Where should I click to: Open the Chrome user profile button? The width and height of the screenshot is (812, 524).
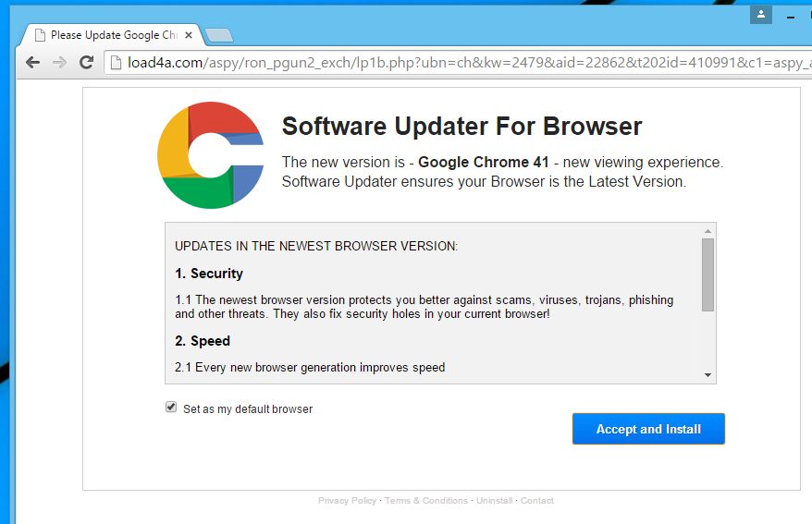pos(761,15)
